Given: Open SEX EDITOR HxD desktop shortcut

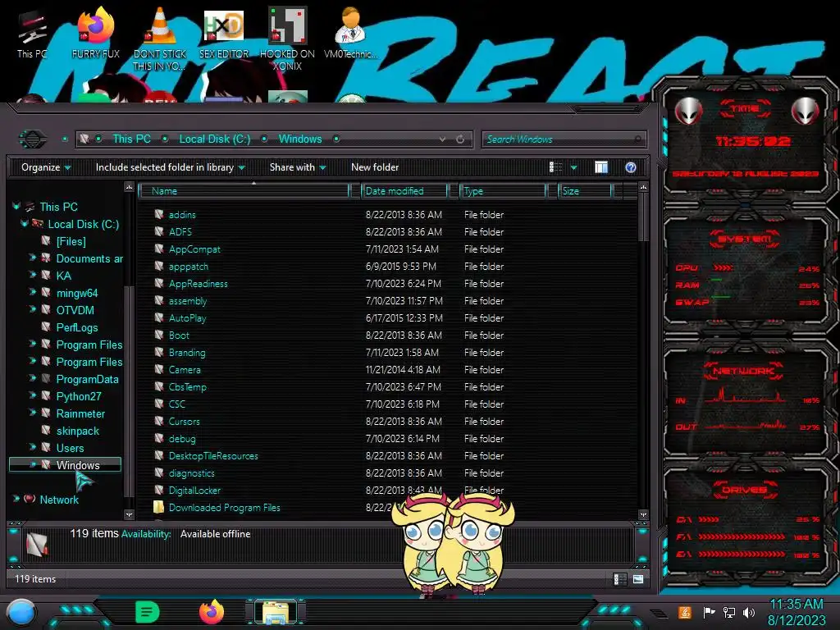Looking at the screenshot, I should [x=224, y=33].
